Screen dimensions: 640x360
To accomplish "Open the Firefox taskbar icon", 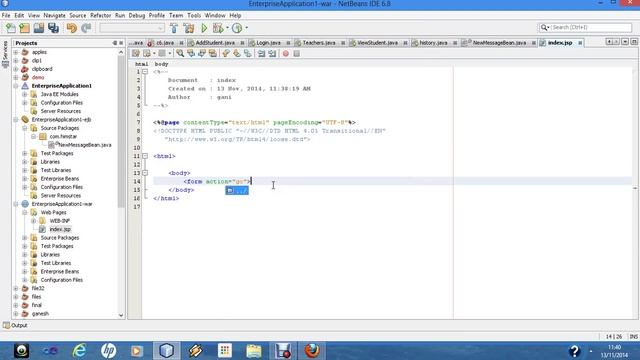I will (x=312, y=351).
